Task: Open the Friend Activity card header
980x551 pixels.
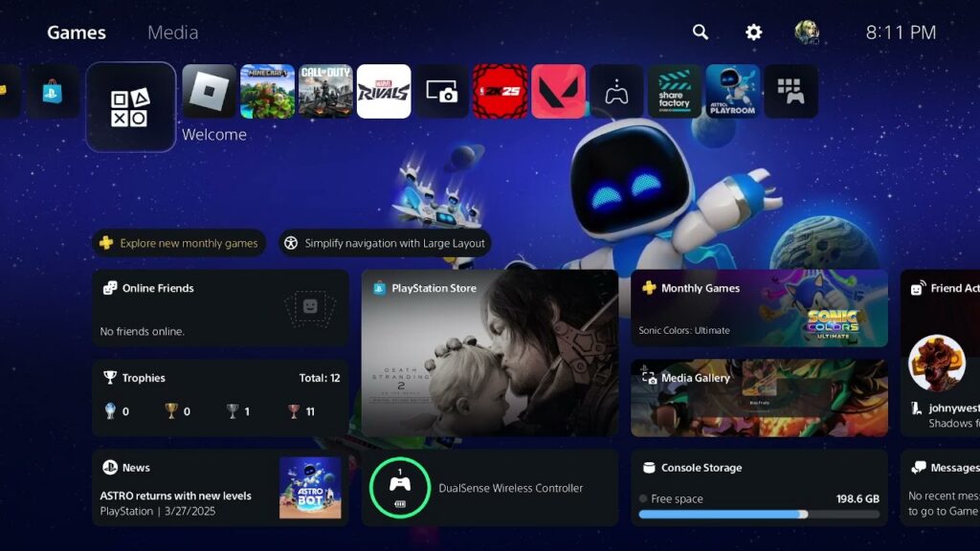Action: coord(946,288)
